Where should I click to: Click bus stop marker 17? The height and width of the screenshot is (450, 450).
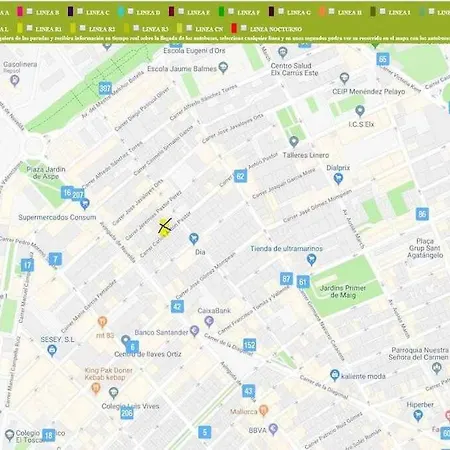click(27, 265)
